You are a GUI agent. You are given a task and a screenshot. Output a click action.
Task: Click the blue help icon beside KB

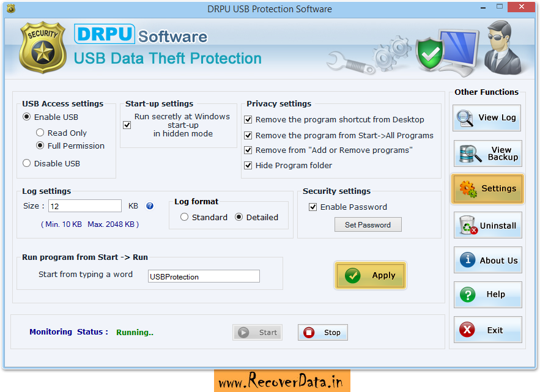(x=150, y=206)
